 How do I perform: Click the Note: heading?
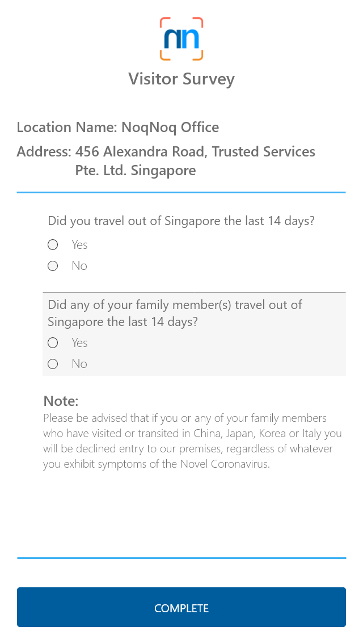coord(61,401)
